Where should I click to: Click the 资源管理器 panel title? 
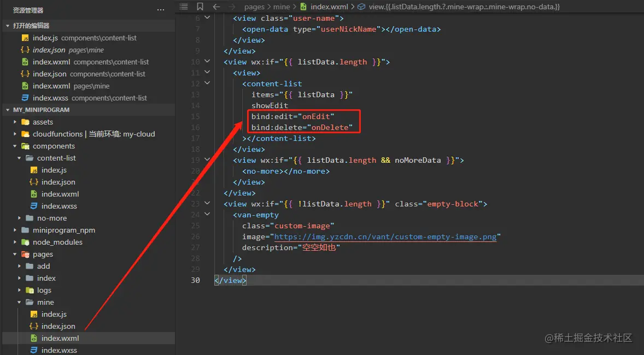tap(28, 10)
